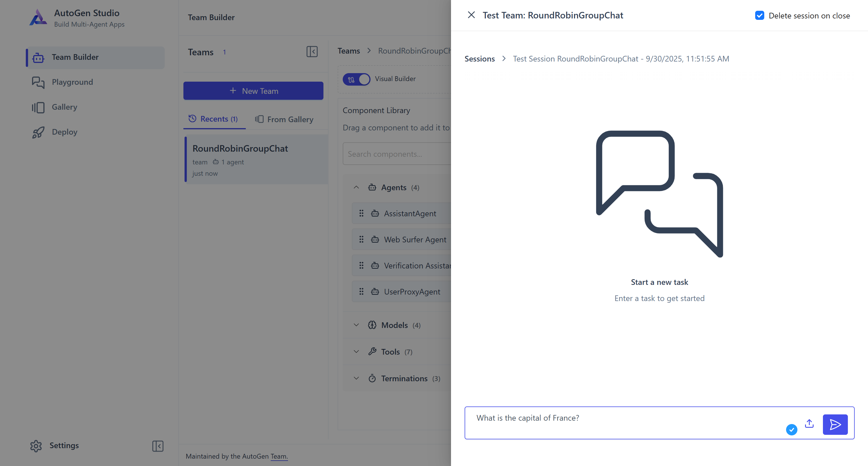Switch to the From Gallery tab
The image size is (868, 466).
[284, 119]
